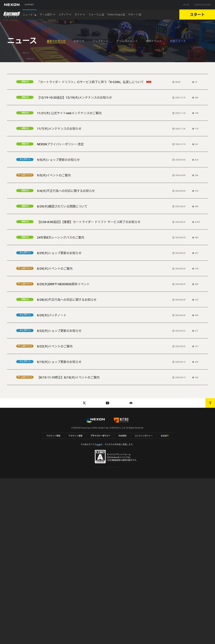Open 8/29 確認されている問題について post
Screen dimensions: 215x644
[62, 206]
